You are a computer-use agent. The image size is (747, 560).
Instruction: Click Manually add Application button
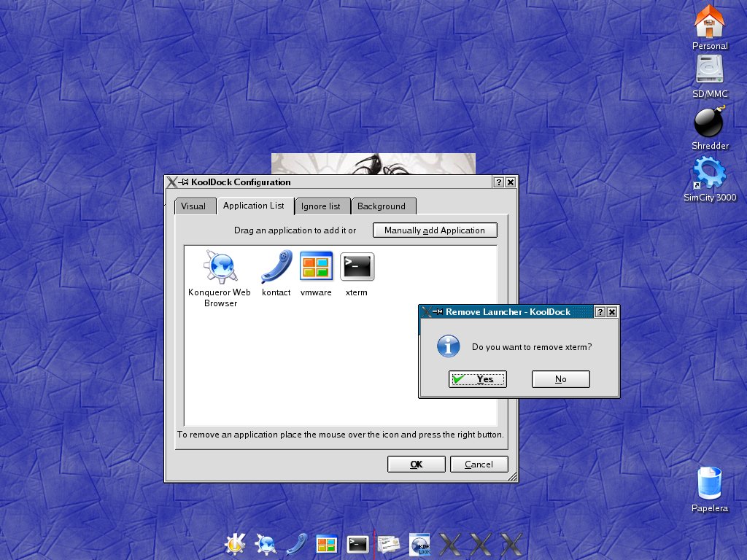(x=435, y=230)
